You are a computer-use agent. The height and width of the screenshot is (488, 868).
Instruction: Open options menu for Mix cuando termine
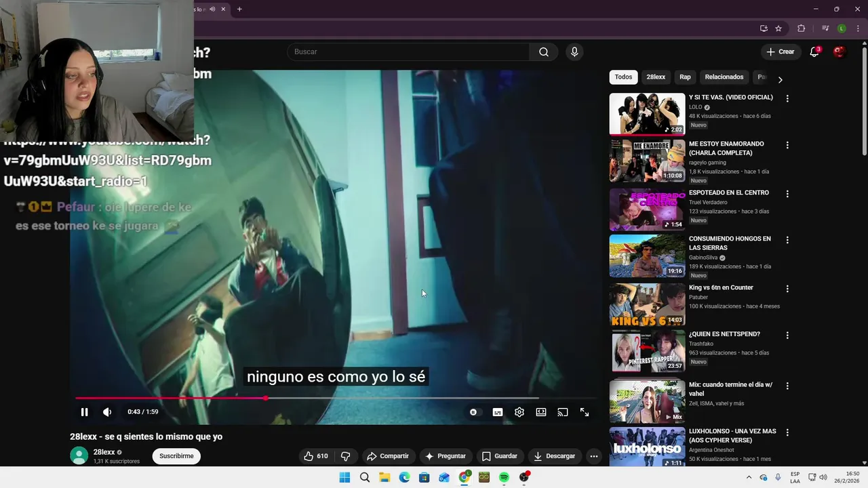click(x=787, y=386)
